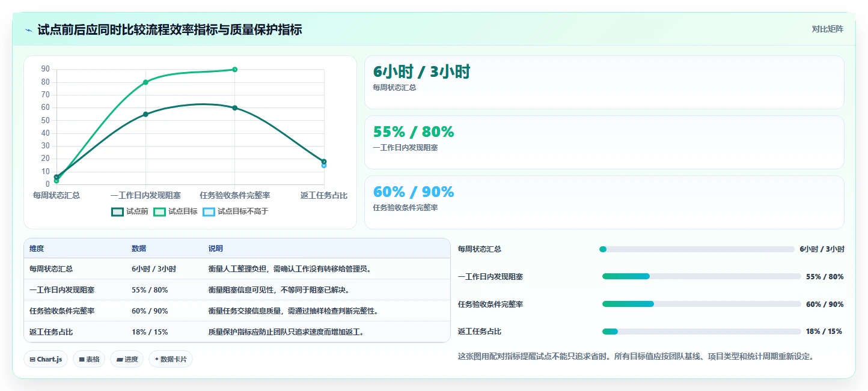Click the 任务验收条件完整率 progress bar

pos(701,304)
